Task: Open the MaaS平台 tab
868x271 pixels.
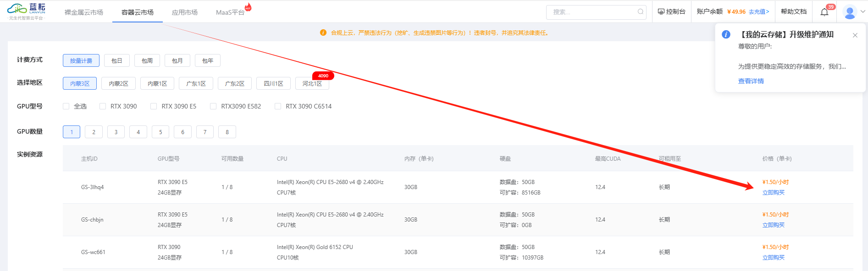Action: 230,12
